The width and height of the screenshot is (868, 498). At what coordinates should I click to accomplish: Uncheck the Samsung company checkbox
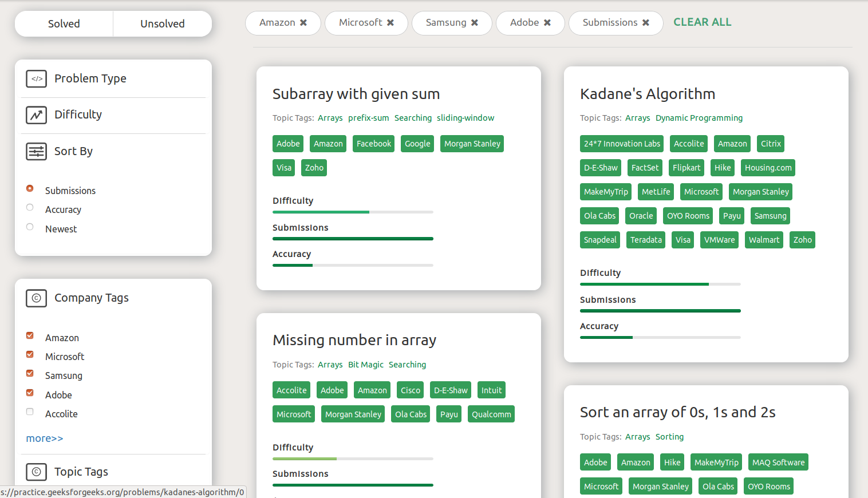coord(30,373)
